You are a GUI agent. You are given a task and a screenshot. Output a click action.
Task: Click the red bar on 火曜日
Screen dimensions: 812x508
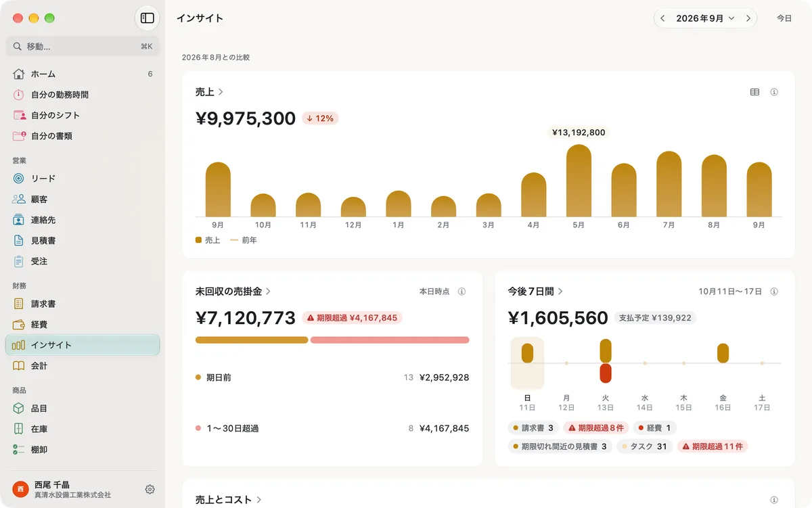(606, 373)
